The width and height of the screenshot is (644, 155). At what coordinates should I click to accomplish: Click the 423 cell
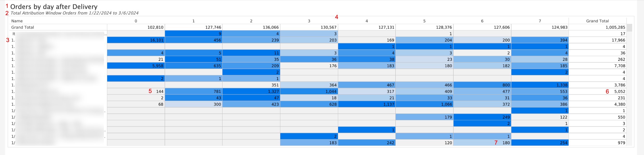(251, 104)
